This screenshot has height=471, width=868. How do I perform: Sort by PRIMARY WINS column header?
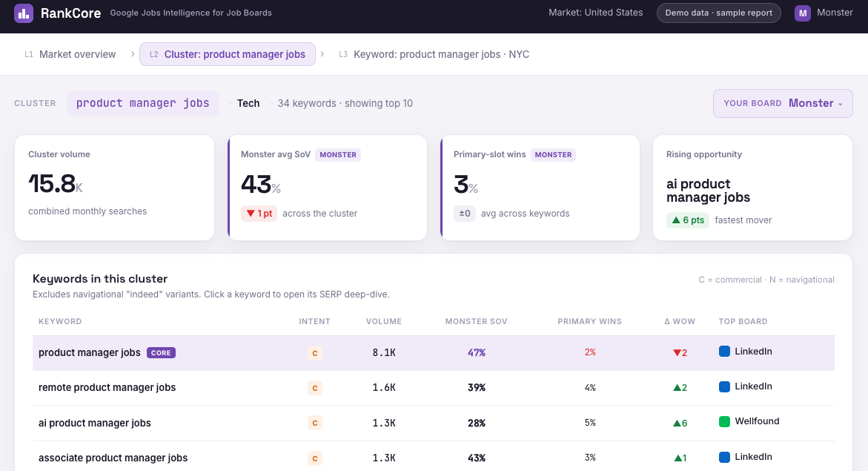point(589,321)
